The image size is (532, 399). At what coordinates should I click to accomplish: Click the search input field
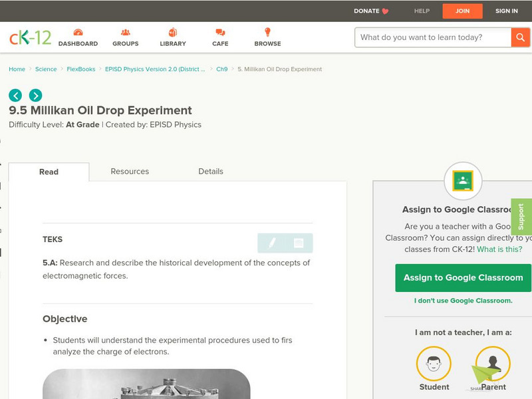coord(433,37)
